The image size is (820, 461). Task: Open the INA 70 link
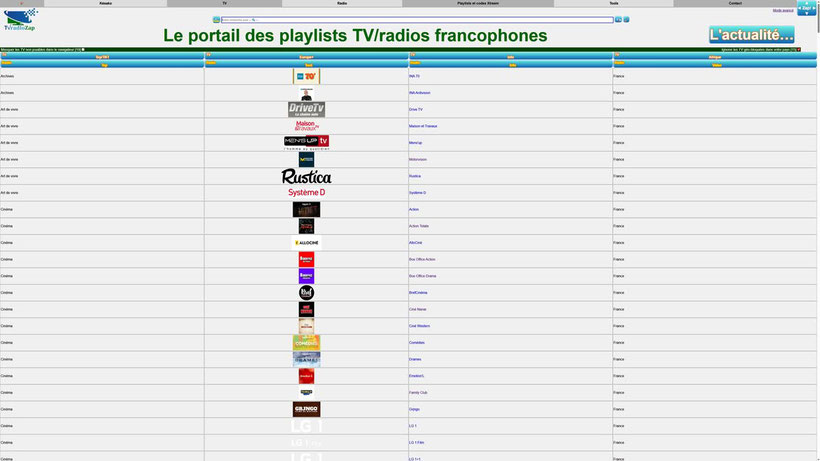[x=414, y=76]
